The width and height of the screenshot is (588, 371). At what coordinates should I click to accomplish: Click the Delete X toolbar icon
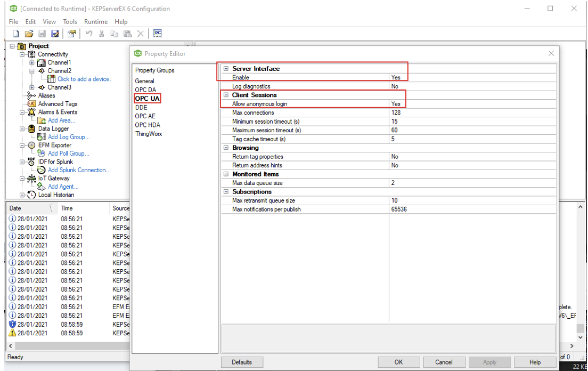[140, 34]
